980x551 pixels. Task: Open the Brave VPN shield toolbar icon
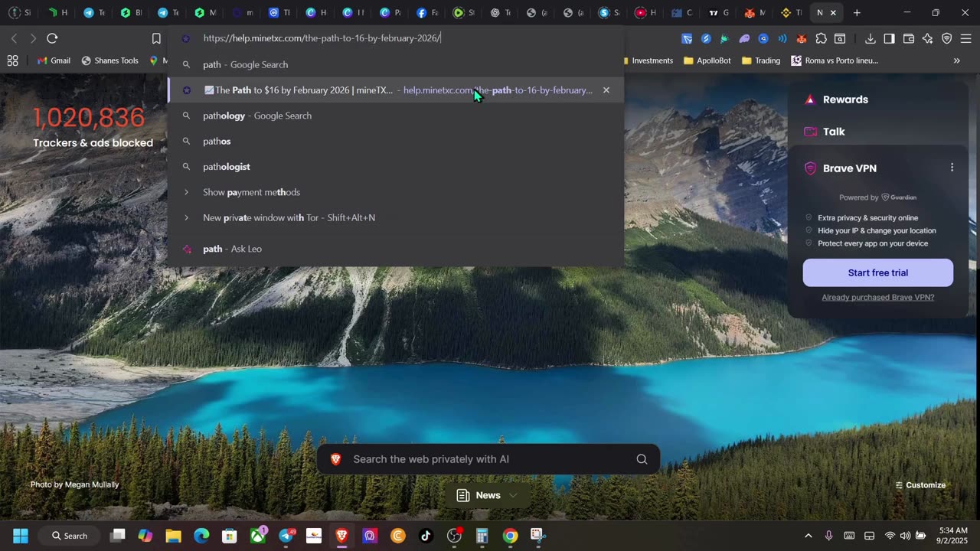[947, 38]
